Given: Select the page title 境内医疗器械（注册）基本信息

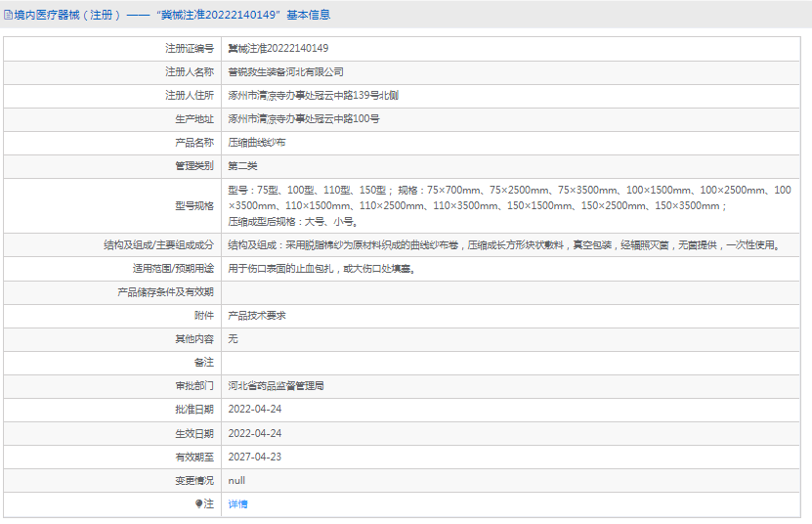Looking at the screenshot, I should [172, 15].
